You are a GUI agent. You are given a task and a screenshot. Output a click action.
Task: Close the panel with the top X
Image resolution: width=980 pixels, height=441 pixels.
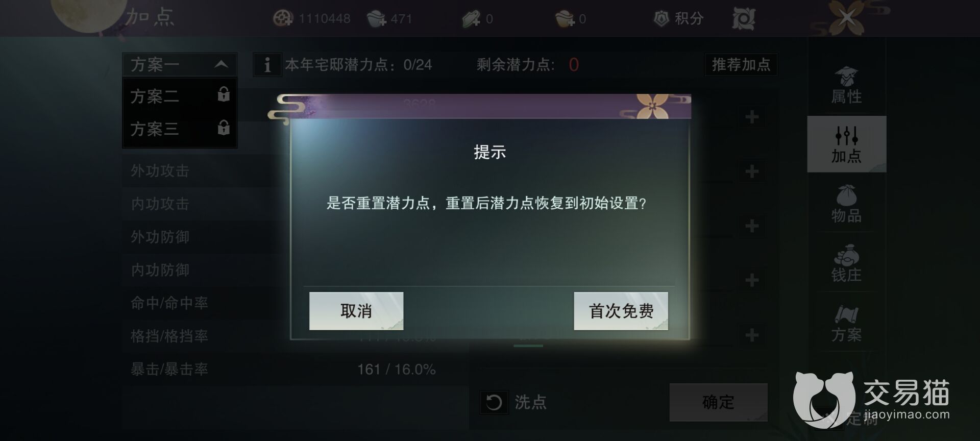pos(846,18)
